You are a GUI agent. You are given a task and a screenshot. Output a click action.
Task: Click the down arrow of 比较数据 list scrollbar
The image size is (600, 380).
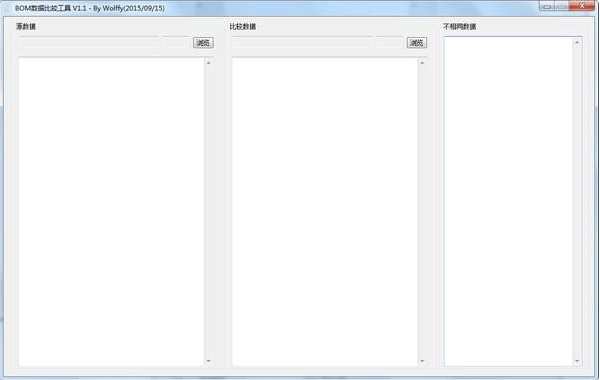pos(422,360)
